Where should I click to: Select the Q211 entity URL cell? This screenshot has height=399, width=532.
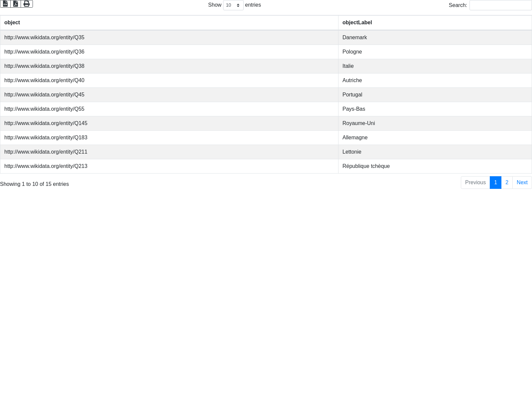(x=46, y=152)
